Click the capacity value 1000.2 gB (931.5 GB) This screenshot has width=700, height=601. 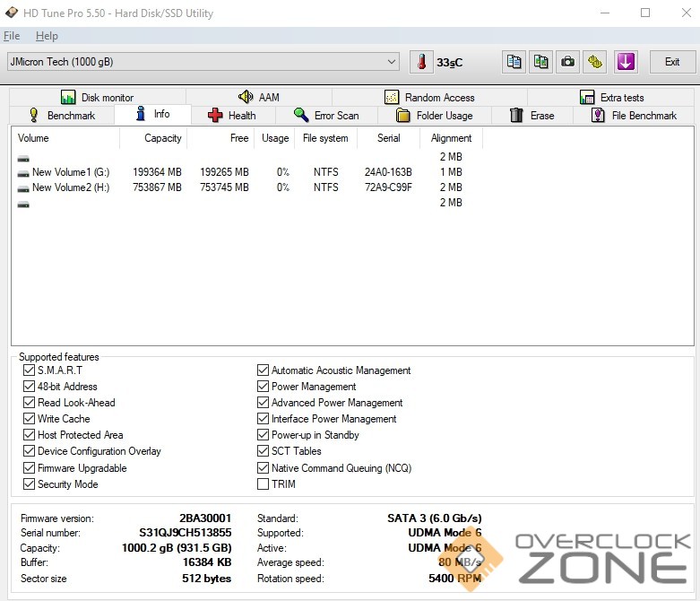pos(177,548)
